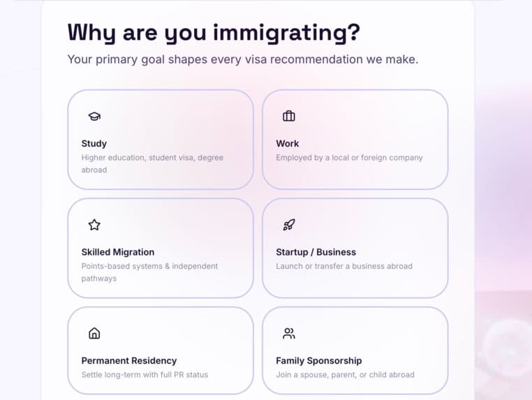532x400 pixels.
Task: Choose the Work option card
Action: point(355,140)
